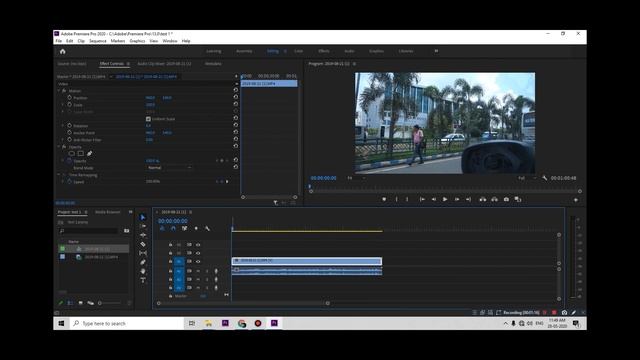The image size is (640, 360).
Task: Click Export Frame camera icon in Program monitor
Action: pyautogui.click(x=506, y=199)
